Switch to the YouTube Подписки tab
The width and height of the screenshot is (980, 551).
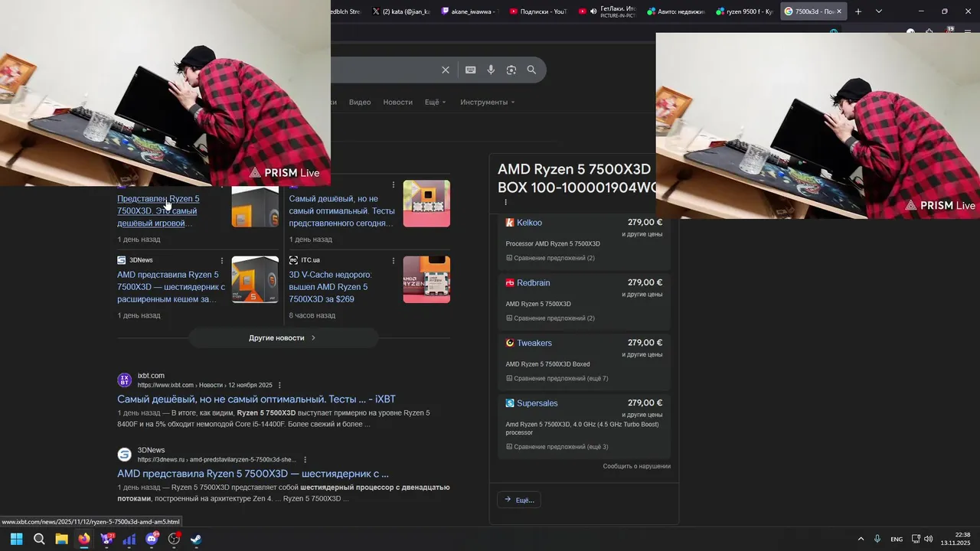pos(537,11)
